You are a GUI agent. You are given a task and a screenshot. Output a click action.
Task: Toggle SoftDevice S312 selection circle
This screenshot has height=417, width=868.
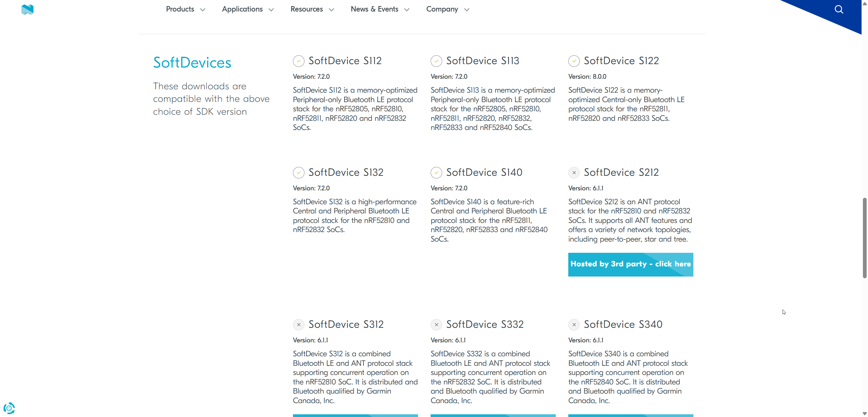pyautogui.click(x=299, y=325)
